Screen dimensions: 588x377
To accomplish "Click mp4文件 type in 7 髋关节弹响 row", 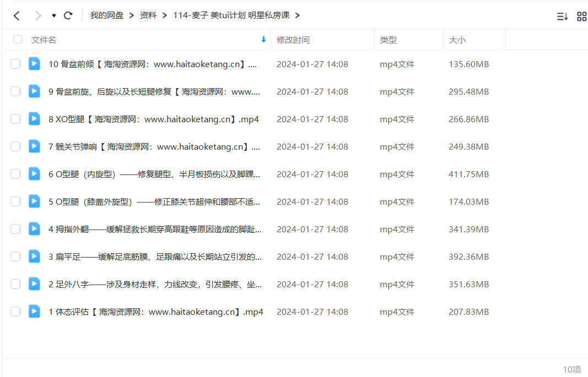I will (x=397, y=147).
